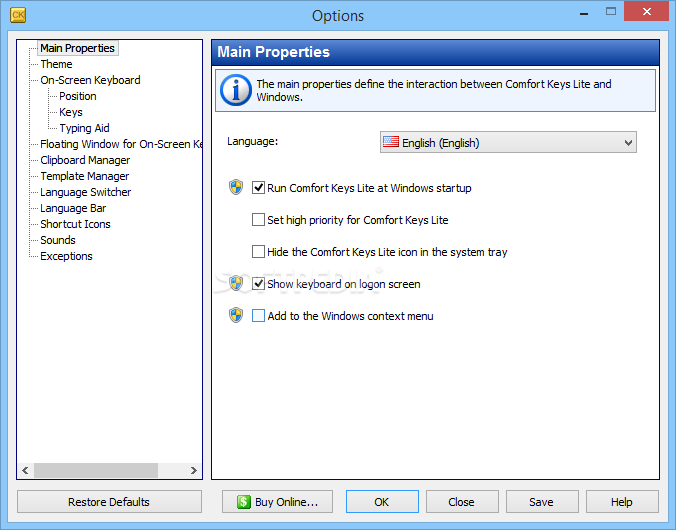Click the tree panel's right scroll arrow

pos(194,470)
